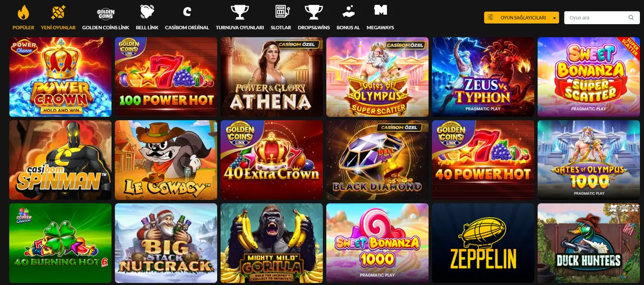Launch the Power Crown game thumbnail
The image size is (644, 285).
[60, 77]
